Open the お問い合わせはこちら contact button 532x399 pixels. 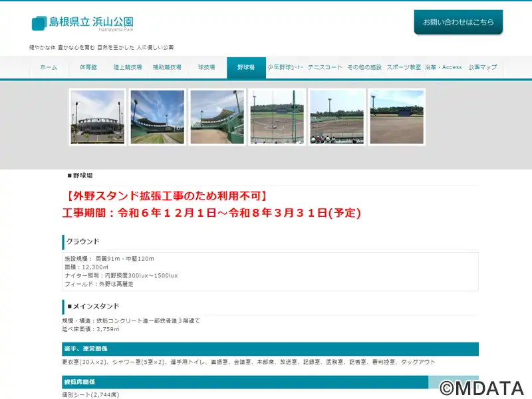(458, 22)
